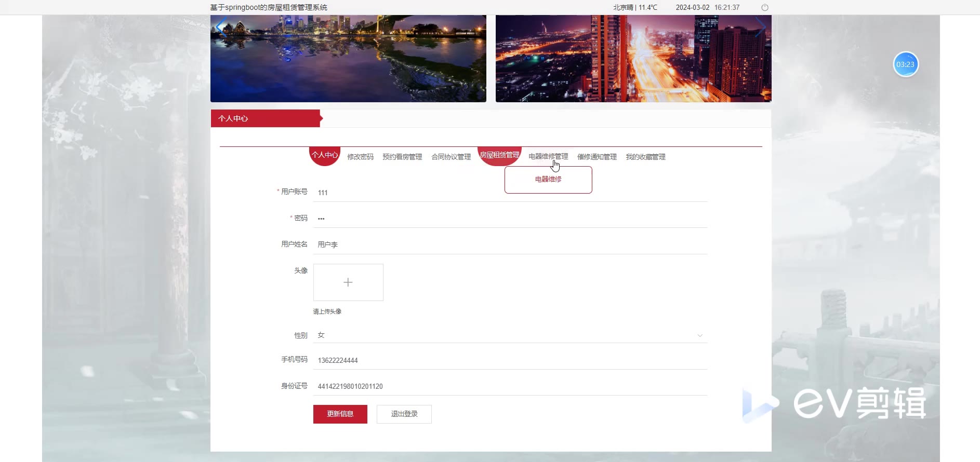Click the 更新信息 button

coord(340,414)
